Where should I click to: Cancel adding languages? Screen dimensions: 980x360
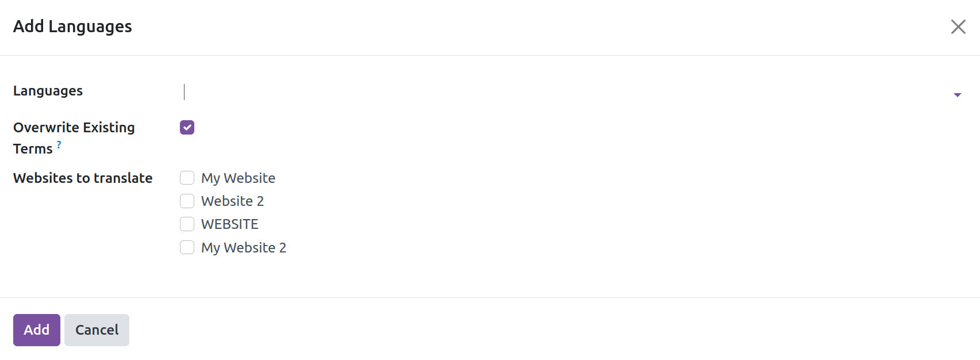click(x=97, y=330)
